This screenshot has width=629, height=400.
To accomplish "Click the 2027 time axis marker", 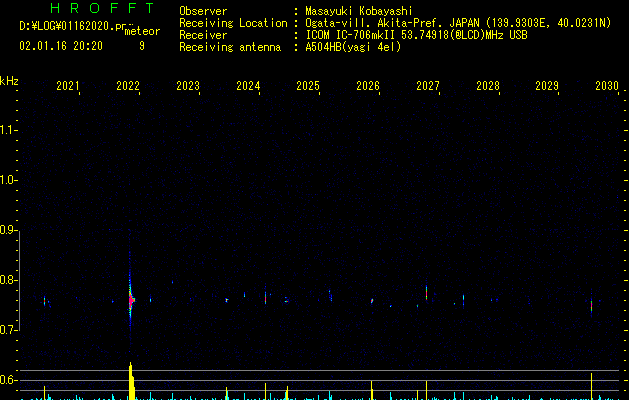I will pyautogui.click(x=428, y=85).
